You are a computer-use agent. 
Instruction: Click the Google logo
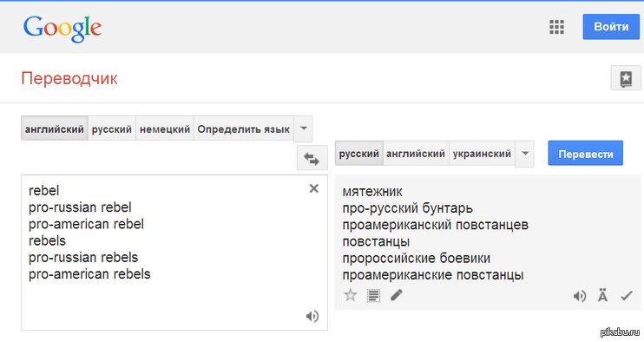tap(62, 29)
